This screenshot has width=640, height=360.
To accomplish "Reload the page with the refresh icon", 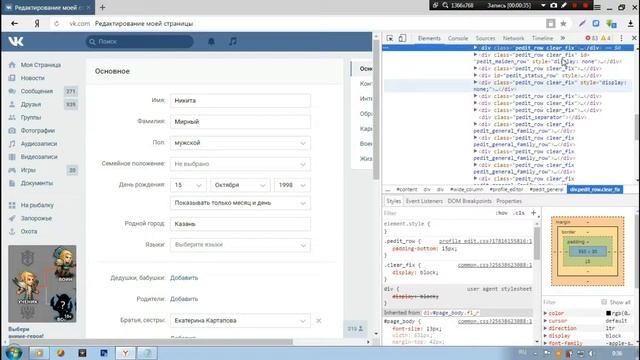I will (56, 24).
